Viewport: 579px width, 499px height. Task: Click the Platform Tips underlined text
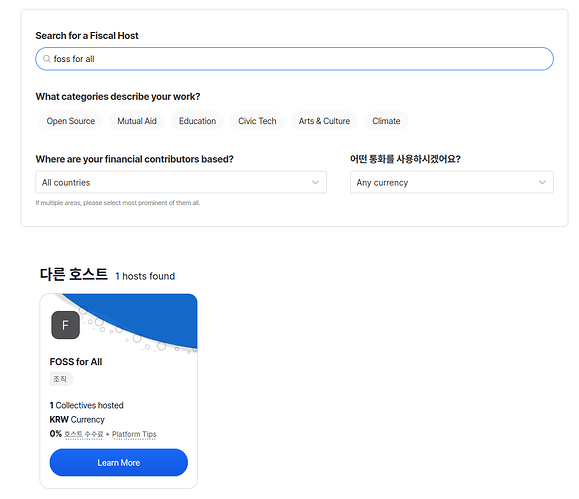(134, 434)
